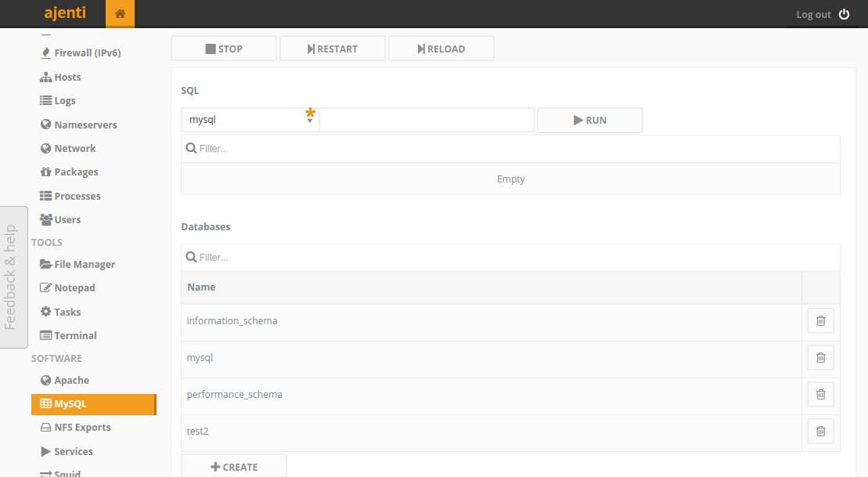The width and height of the screenshot is (868, 477).
Task: Click the Apache globe icon
Action: (x=46, y=380)
